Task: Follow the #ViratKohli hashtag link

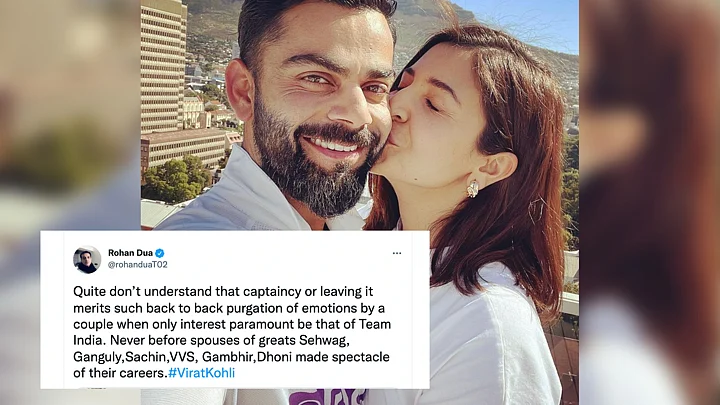Action: pyautogui.click(x=202, y=373)
